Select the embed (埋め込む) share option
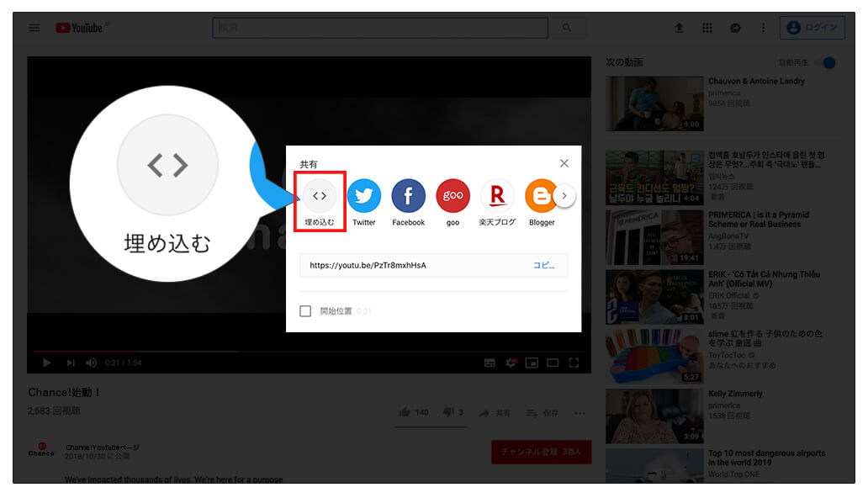Image resolution: width=868 pixels, height=498 pixels. [x=320, y=195]
